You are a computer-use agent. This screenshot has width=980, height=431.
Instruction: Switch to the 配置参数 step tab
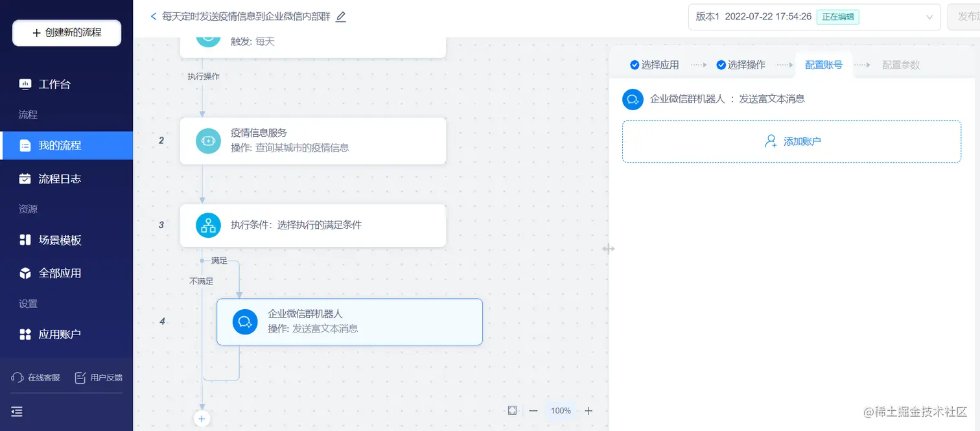901,65
